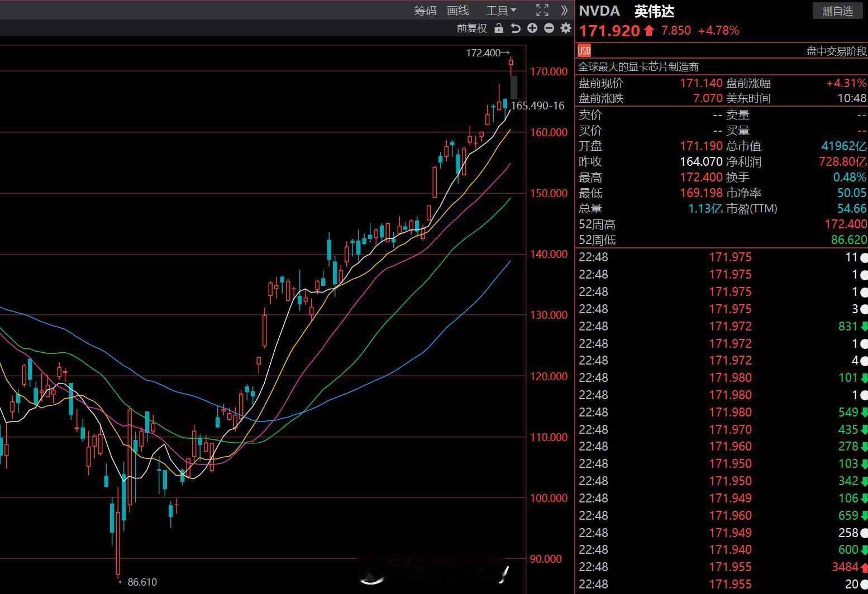Click the 130.000 price axis label
This screenshot has width=868, height=594.
pos(549,315)
